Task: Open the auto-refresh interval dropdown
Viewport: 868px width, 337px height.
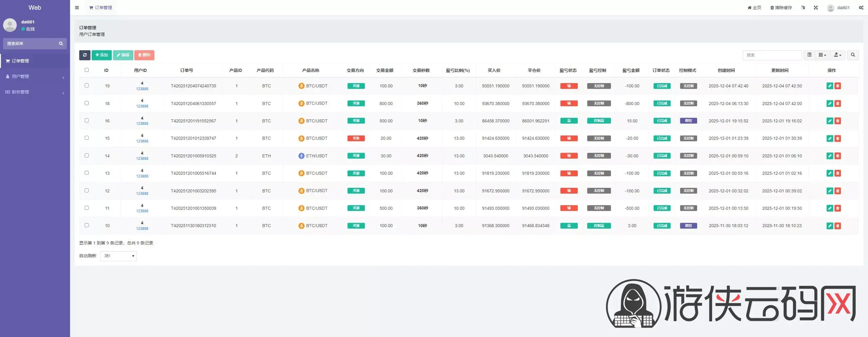Action: coord(118,256)
